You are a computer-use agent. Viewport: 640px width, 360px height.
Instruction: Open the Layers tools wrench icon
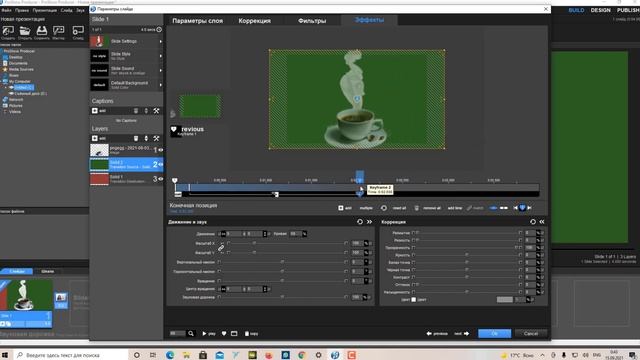156,138
